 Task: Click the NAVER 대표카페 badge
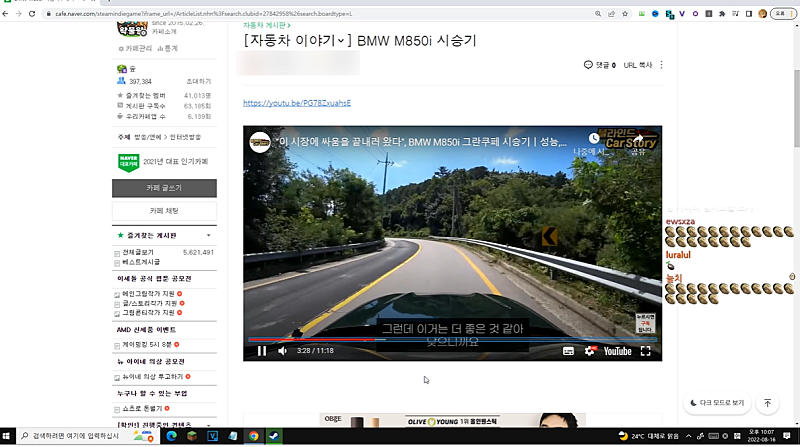point(129,163)
